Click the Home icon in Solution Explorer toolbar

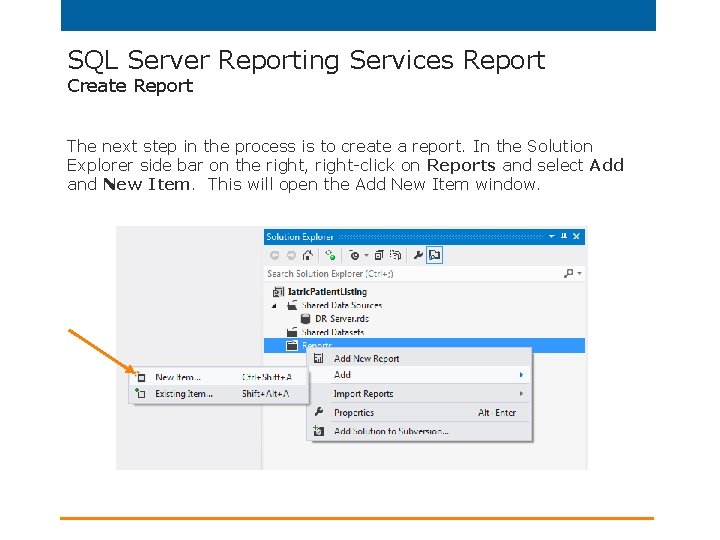pyautogui.click(x=308, y=255)
